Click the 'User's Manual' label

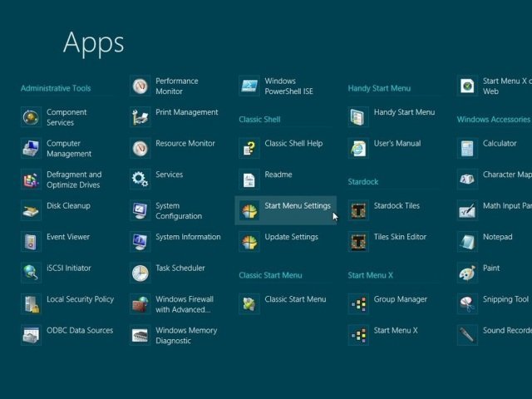pos(397,143)
